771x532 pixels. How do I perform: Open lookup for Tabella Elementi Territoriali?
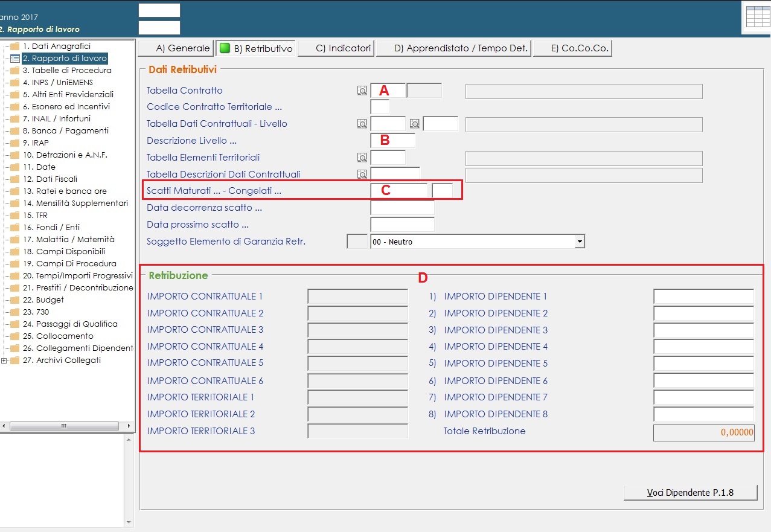[362, 158]
